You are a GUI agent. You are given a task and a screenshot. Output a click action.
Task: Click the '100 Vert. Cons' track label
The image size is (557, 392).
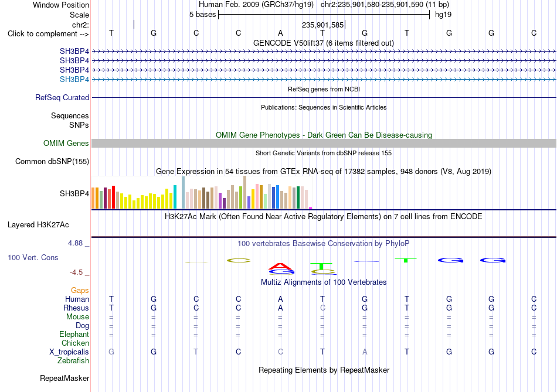click(x=33, y=257)
